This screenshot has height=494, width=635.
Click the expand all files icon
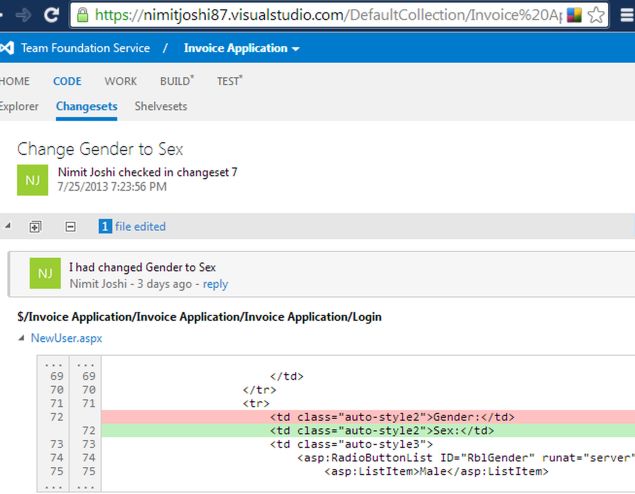36,227
